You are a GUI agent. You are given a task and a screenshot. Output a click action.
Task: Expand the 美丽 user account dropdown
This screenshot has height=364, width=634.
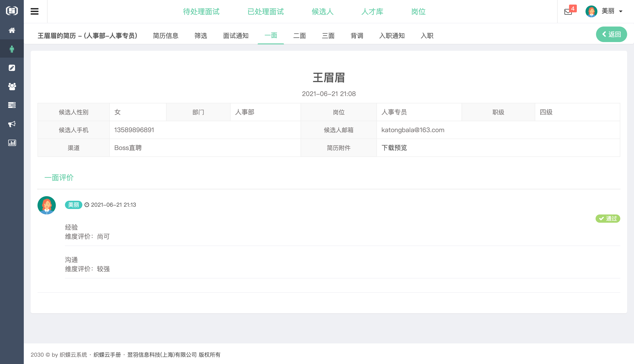pos(610,11)
